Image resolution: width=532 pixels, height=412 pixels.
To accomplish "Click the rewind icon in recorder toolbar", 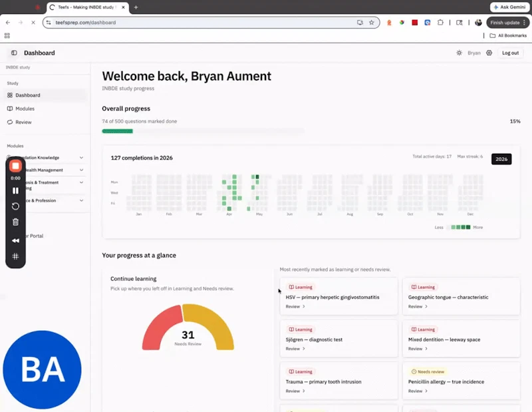I will 15,240.
